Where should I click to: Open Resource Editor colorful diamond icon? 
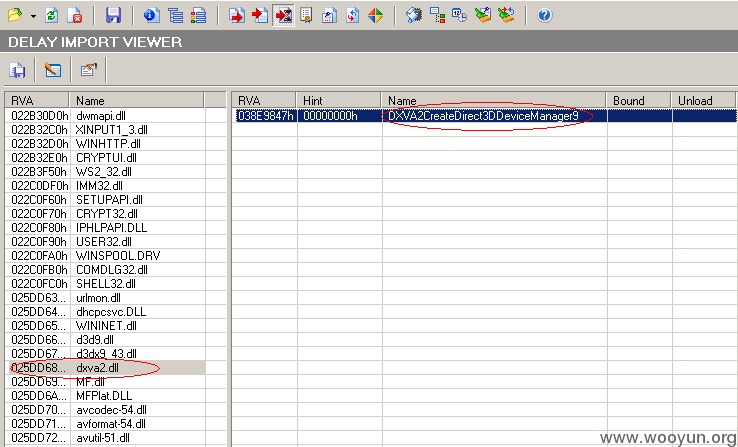(375, 16)
